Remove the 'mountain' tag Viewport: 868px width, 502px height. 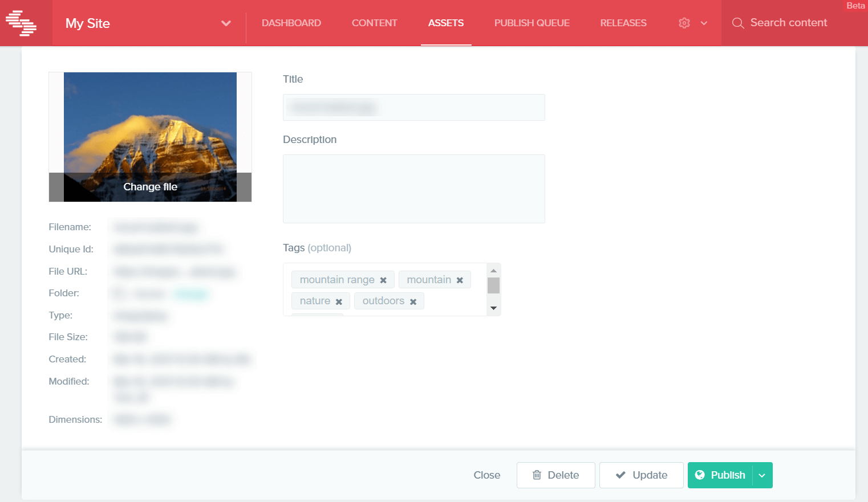460,280
